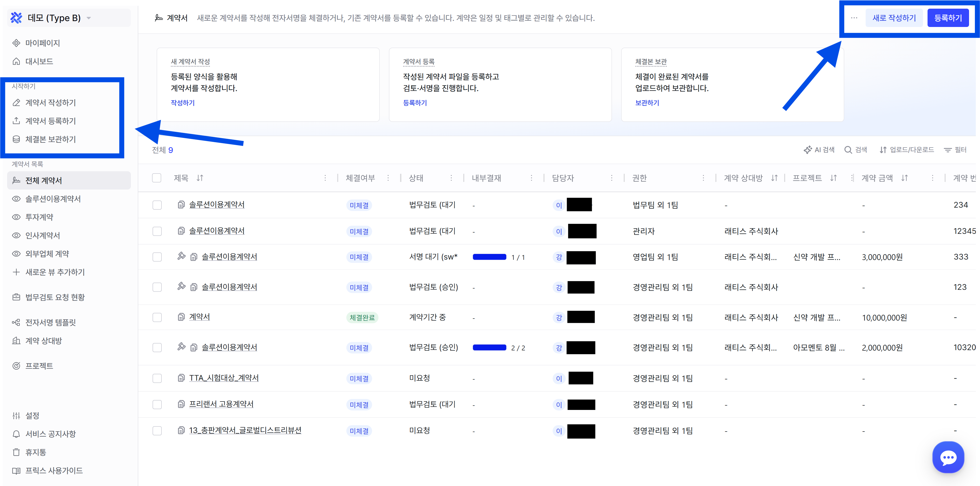Image resolution: width=980 pixels, height=486 pixels.
Task: Select 전체 계약서 in sidebar
Action: (69, 180)
